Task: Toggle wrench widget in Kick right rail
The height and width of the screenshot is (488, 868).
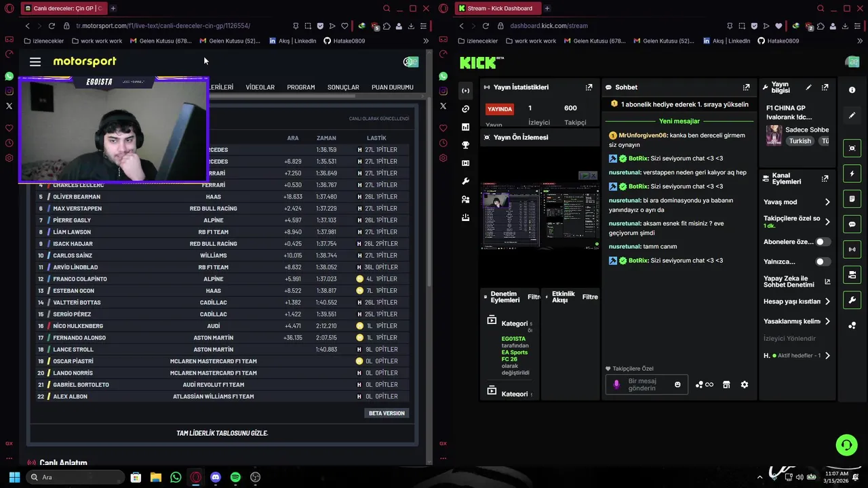Action: 852,300
